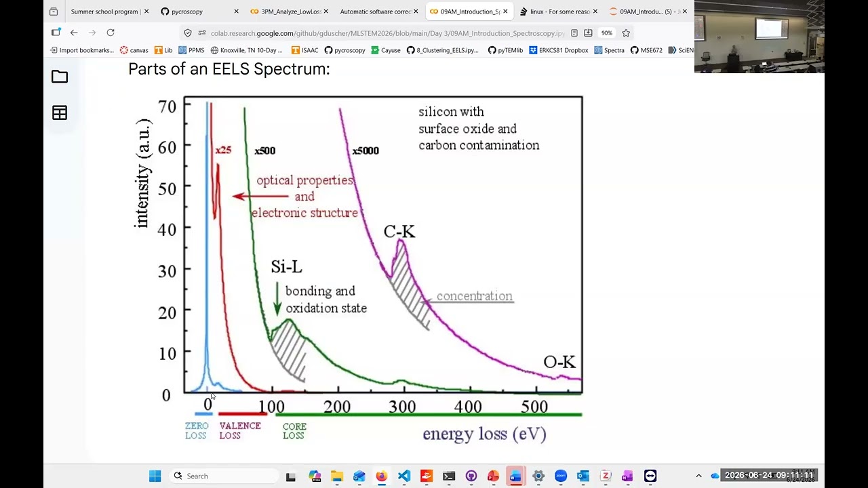Show site security shield information

[188, 33]
